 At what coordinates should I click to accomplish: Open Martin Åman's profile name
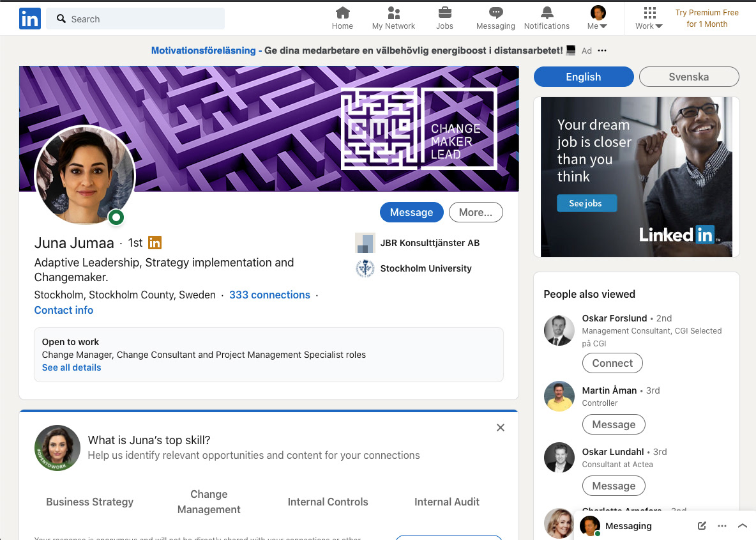pos(609,390)
